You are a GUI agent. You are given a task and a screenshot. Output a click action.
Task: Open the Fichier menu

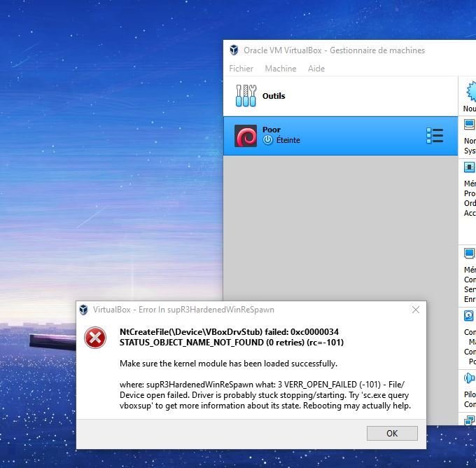coord(241,69)
